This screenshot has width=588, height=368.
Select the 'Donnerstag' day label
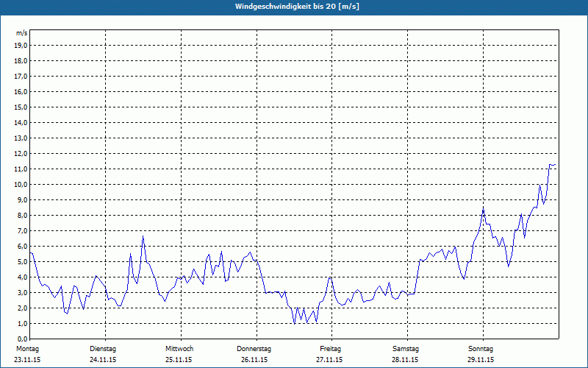pos(254,349)
